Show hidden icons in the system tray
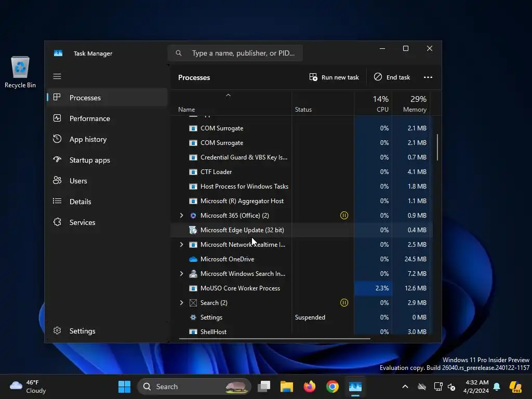This screenshot has width=532, height=399. click(405, 387)
